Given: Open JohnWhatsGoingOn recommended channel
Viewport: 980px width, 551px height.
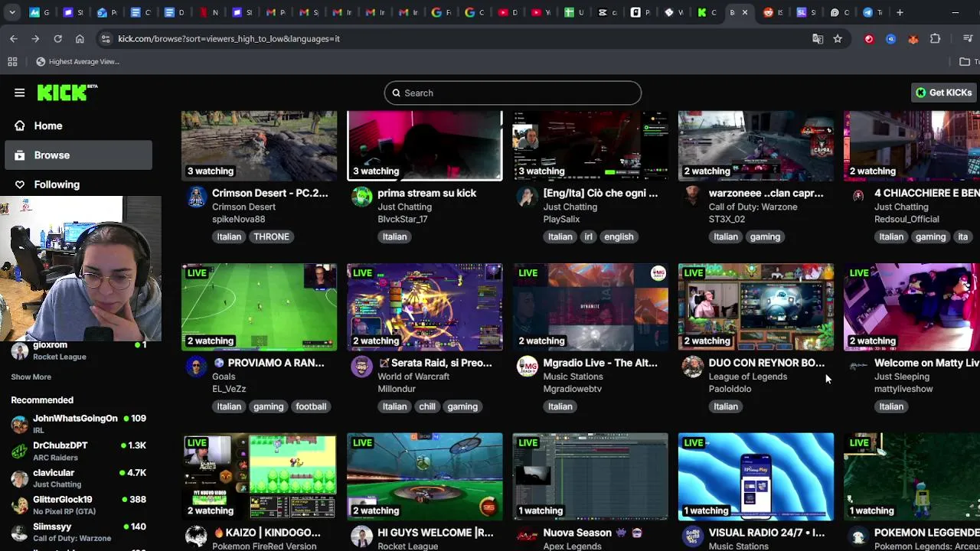Looking at the screenshot, I should pos(79,424).
